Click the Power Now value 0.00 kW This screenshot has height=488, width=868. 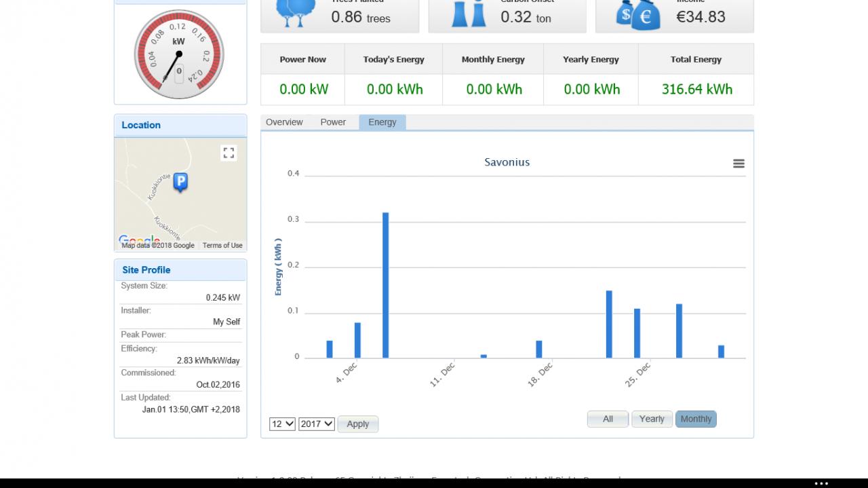click(304, 89)
